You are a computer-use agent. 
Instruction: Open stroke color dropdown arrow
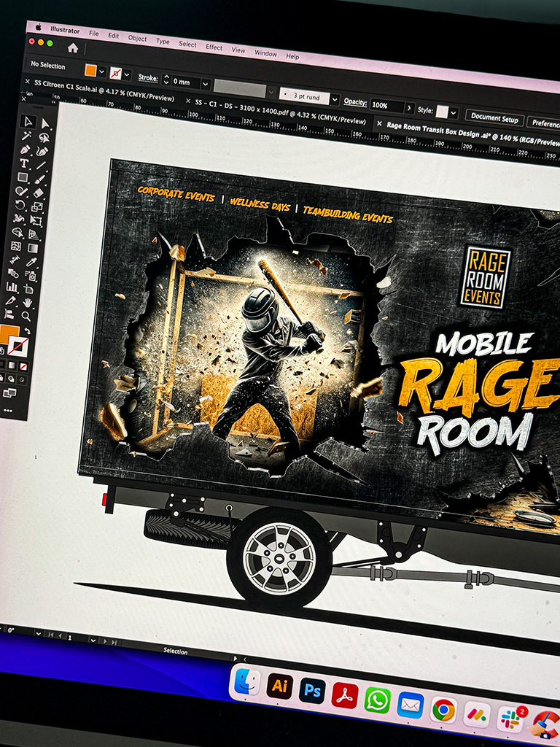click(127, 75)
